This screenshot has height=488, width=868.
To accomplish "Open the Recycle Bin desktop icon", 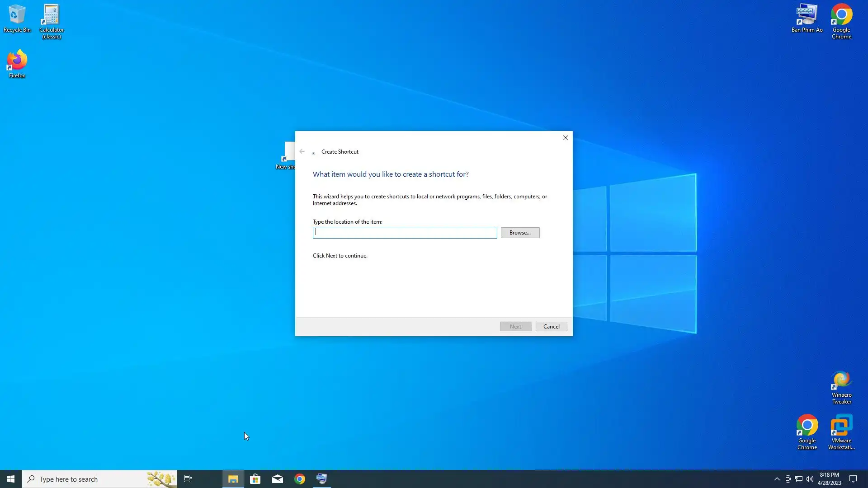I will pyautogui.click(x=17, y=18).
